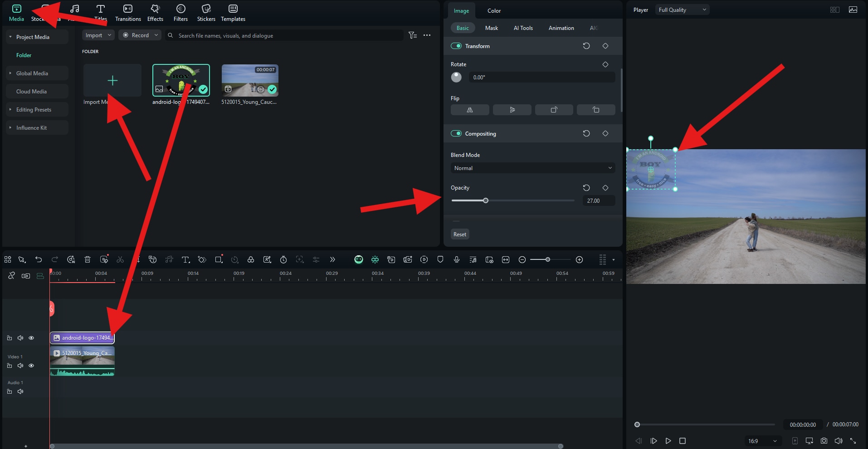
Task: Open the Import dropdown
Action: pyautogui.click(x=98, y=35)
